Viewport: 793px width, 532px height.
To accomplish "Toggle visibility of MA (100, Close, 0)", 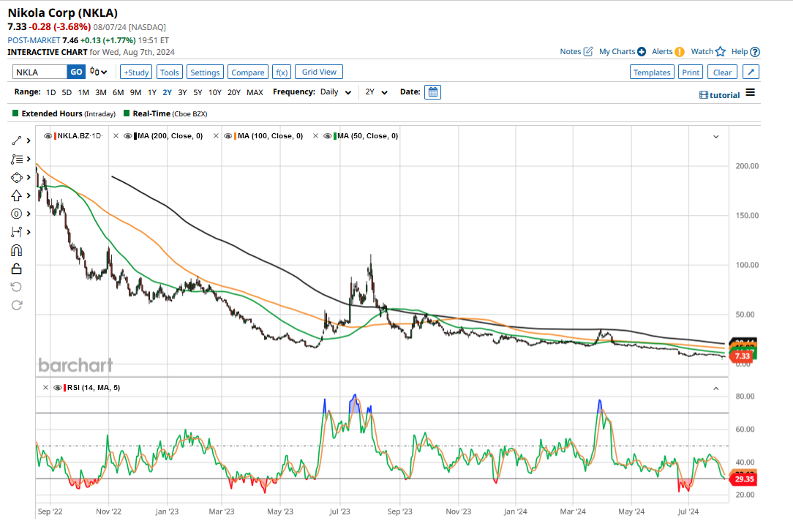I will (228, 136).
